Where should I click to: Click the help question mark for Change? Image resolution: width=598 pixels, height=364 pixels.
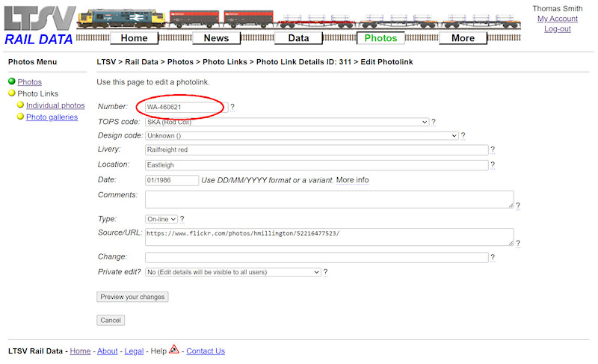point(493,258)
